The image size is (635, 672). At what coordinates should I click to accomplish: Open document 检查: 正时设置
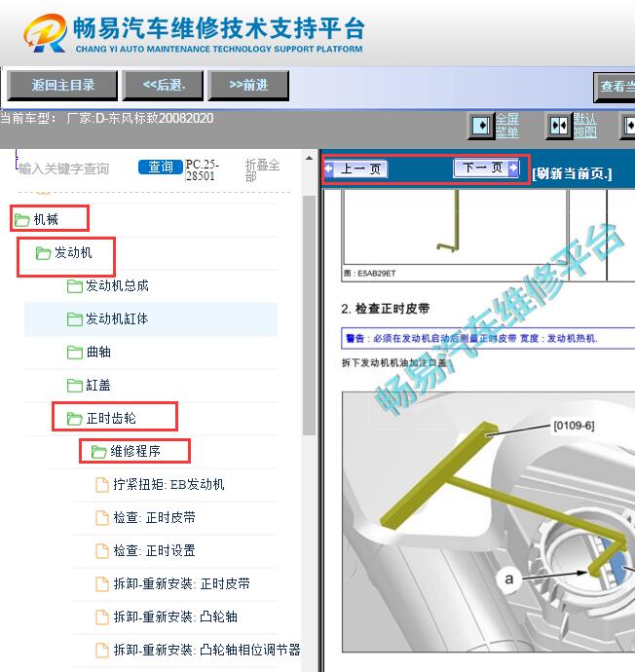[x=154, y=550]
